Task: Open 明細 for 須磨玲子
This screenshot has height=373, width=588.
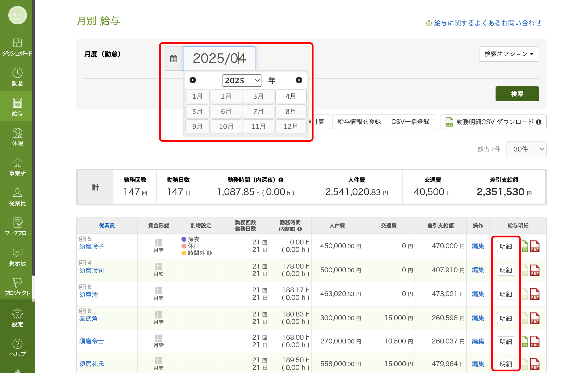Action: pos(506,246)
